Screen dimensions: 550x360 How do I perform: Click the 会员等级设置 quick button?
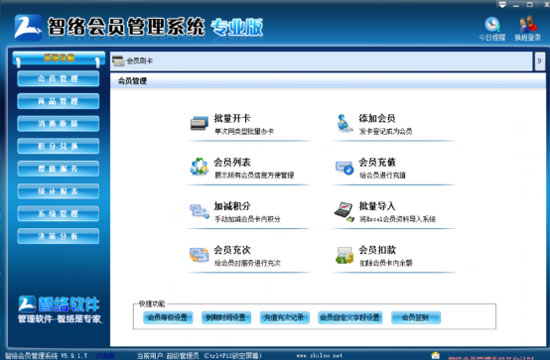[x=168, y=318]
